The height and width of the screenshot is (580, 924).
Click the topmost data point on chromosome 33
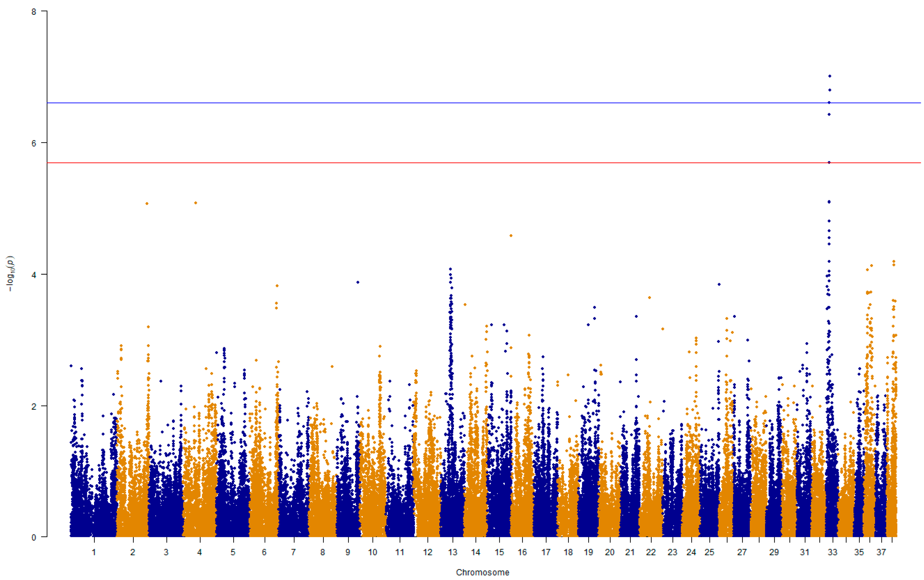coord(829,76)
